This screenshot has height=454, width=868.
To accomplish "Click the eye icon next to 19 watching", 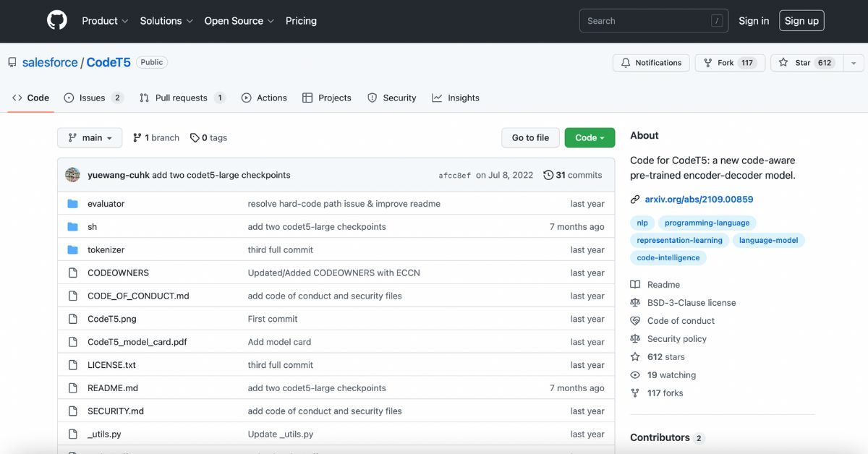I will pyautogui.click(x=635, y=374).
